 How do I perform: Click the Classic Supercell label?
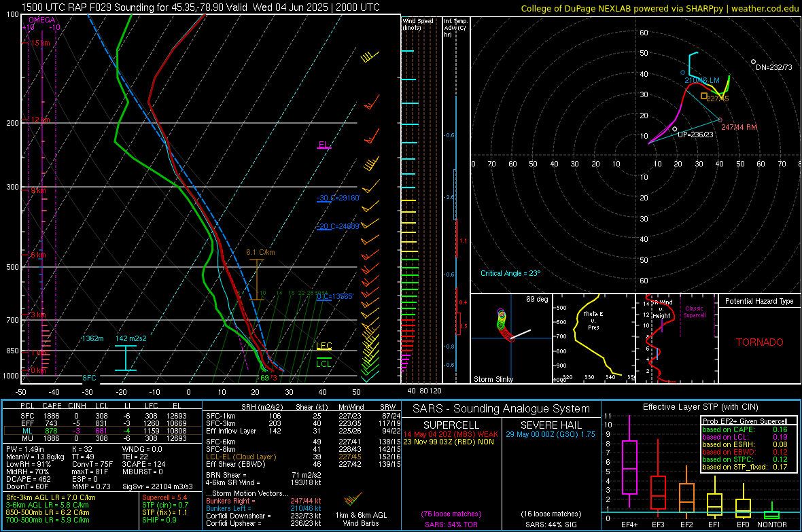[x=695, y=312]
